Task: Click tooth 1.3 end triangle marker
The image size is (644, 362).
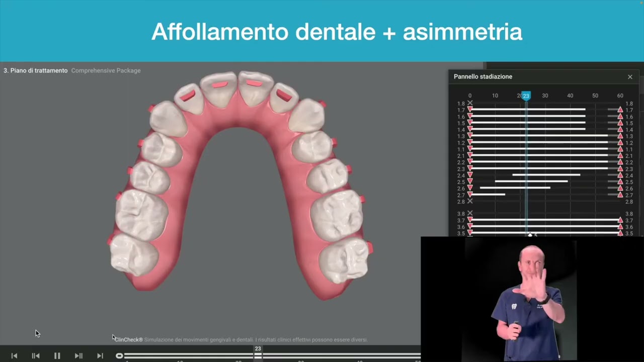Action: 620,135
